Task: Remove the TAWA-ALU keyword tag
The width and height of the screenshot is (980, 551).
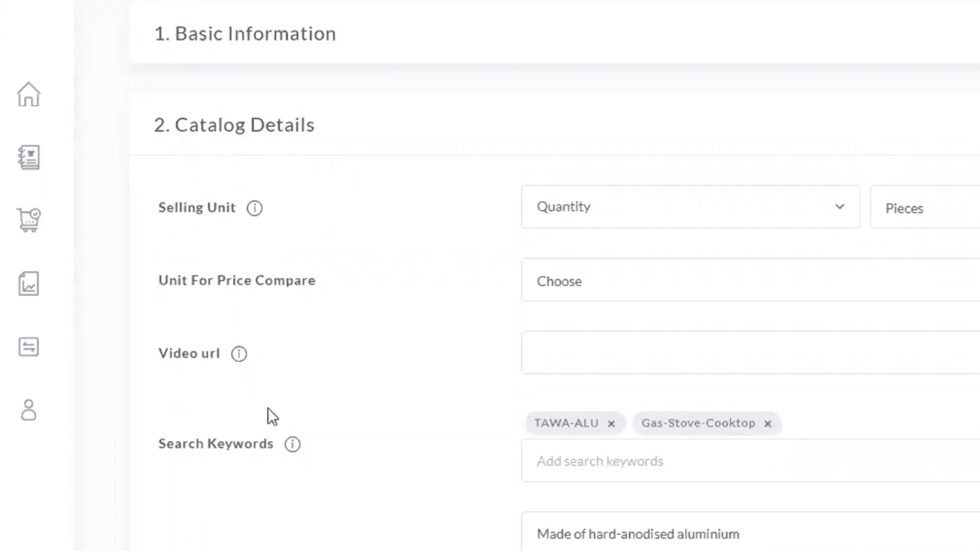Action: pyautogui.click(x=611, y=424)
